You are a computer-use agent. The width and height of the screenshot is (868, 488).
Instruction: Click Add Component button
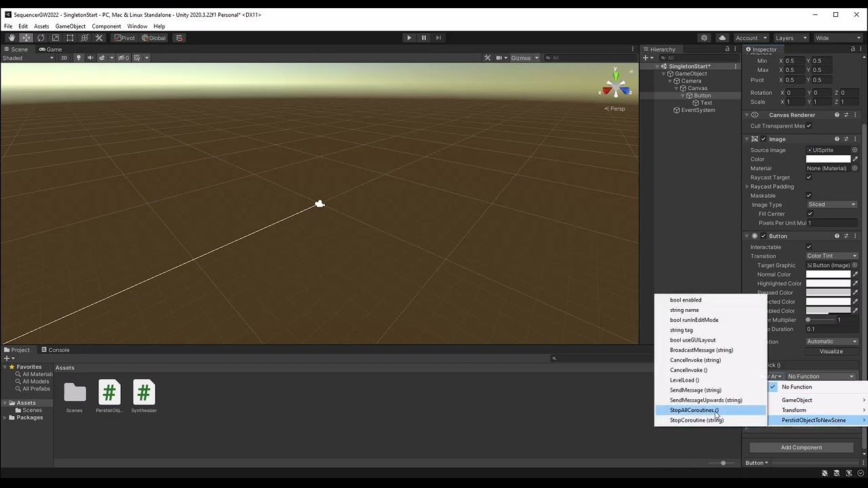pos(802,447)
